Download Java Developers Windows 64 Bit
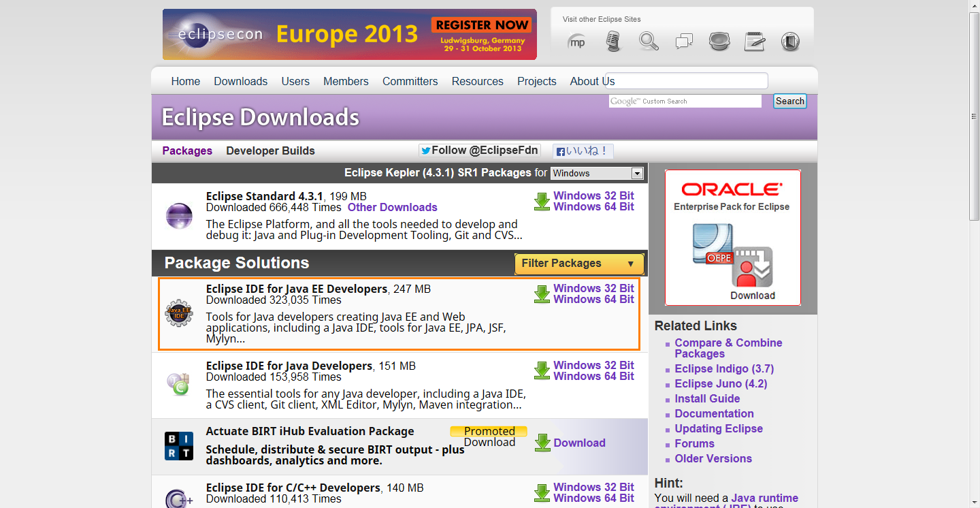Viewport: 980px width, 508px height. (593, 376)
